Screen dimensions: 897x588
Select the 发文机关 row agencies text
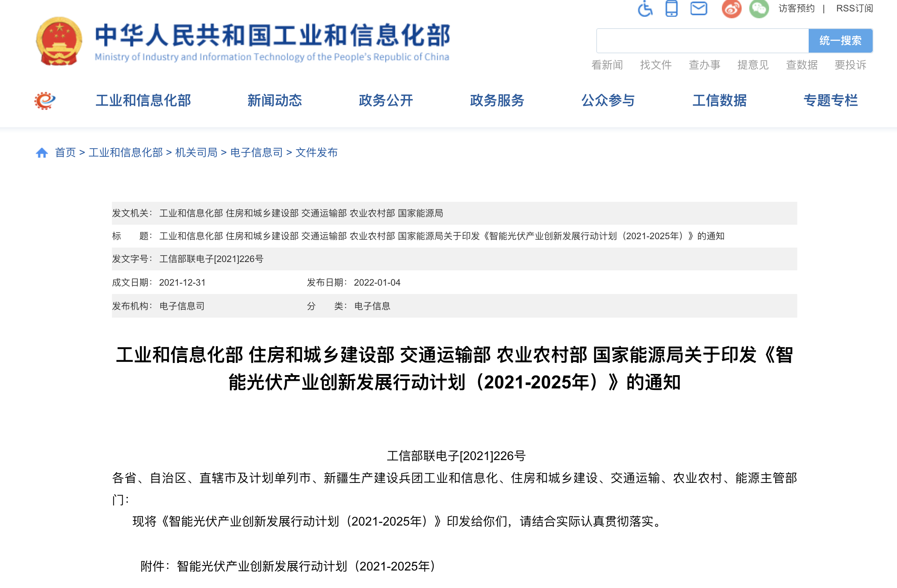(x=301, y=213)
